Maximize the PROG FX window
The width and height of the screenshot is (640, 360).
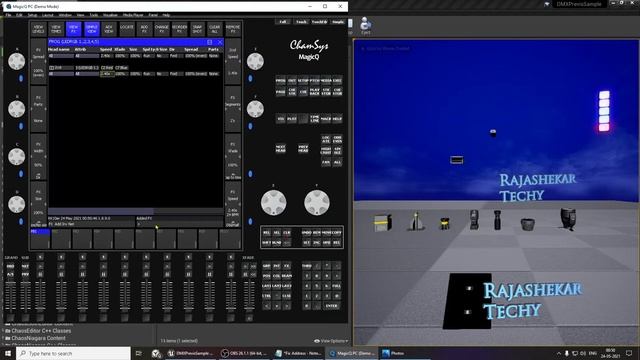(x=210, y=42)
